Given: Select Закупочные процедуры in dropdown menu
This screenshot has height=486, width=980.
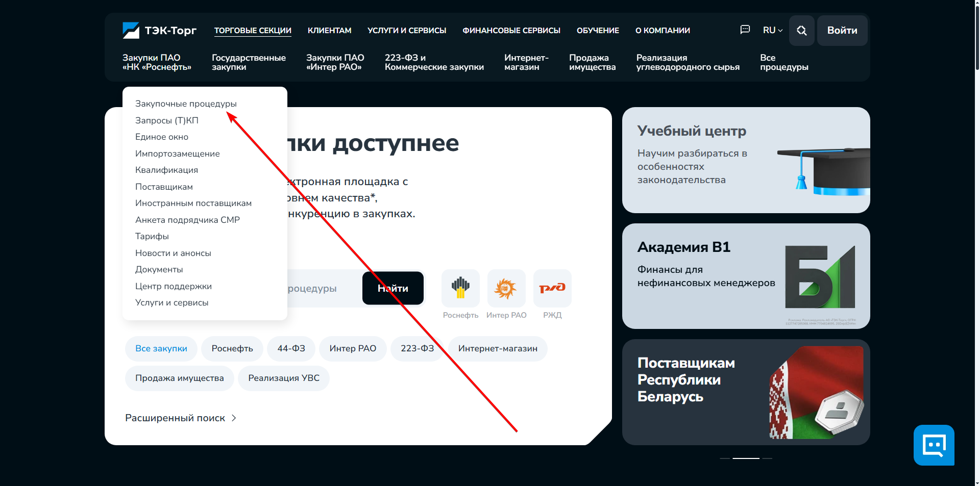Looking at the screenshot, I should [x=186, y=104].
